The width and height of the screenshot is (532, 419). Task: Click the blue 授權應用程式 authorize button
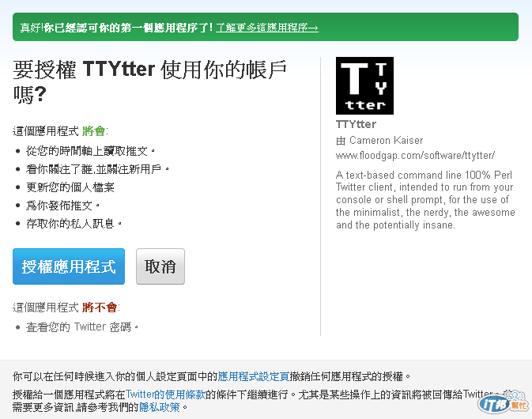point(69,266)
